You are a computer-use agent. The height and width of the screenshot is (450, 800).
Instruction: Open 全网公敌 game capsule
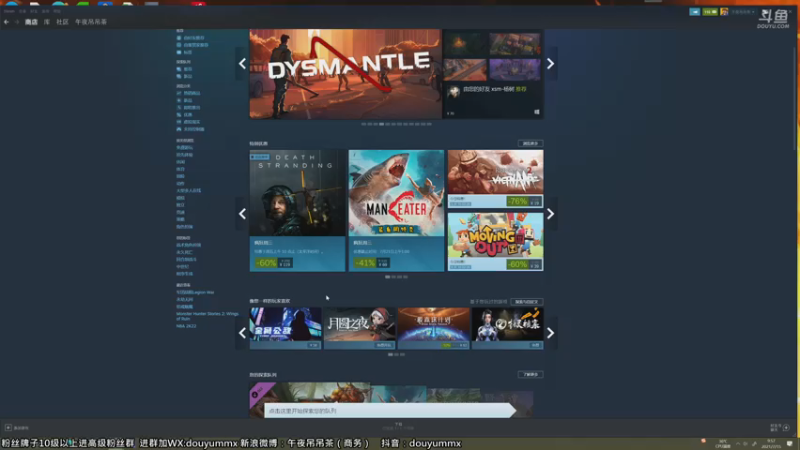pyautogui.click(x=285, y=328)
